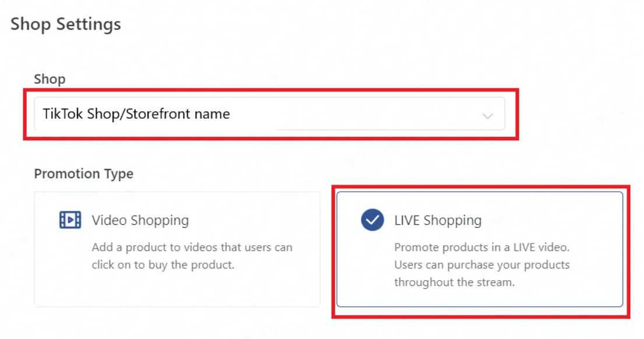Choose the "Video Shopping" title label
Image resolution: width=644 pixels, height=339 pixels.
(140, 220)
